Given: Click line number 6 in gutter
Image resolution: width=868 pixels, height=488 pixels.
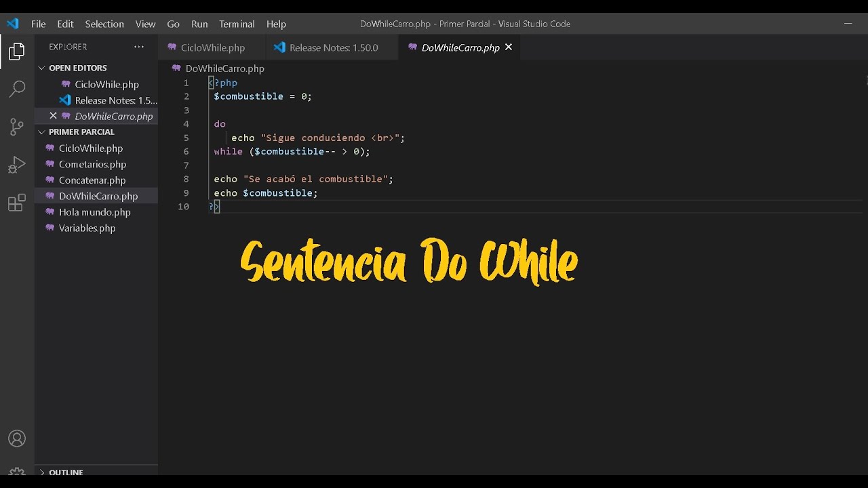Looking at the screenshot, I should (x=186, y=151).
